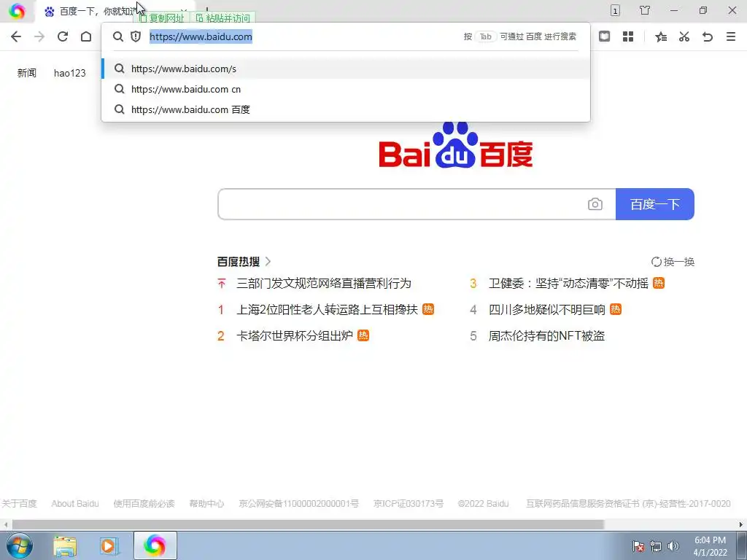Select suggestion https://www.baidu.com/s
The width and height of the screenshot is (747, 560).
tap(346, 69)
